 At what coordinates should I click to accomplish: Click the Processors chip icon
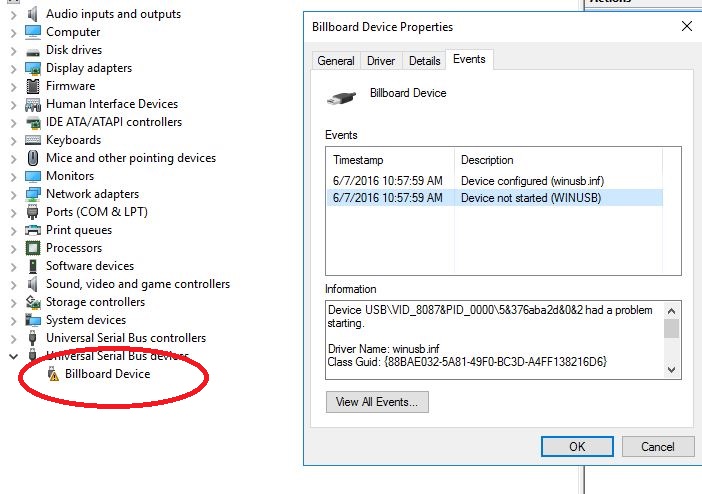coord(33,248)
